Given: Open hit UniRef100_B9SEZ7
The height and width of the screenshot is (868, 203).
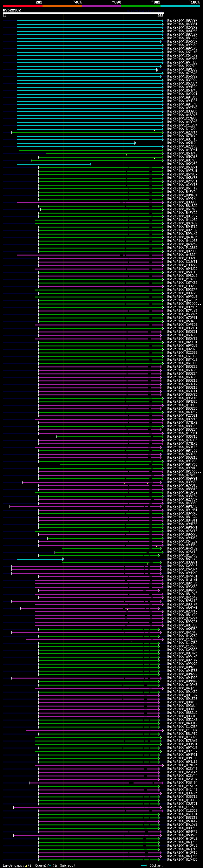Looking at the screenshot, I should tap(182, 34).
